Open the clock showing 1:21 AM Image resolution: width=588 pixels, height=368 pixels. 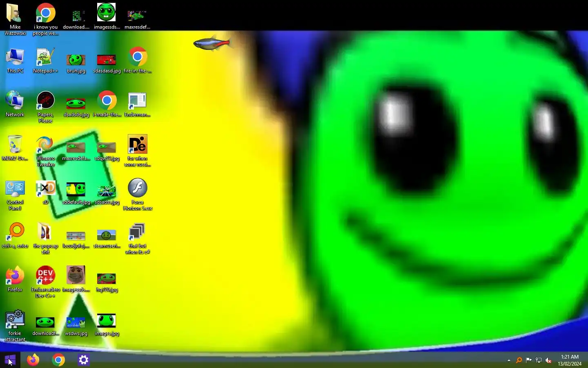[570, 360]
